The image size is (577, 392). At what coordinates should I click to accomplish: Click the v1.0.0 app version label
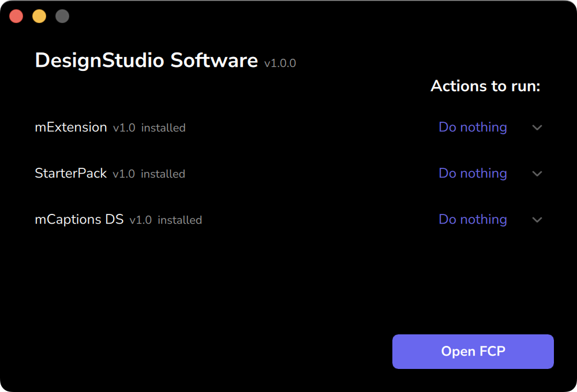coord(280,63)
